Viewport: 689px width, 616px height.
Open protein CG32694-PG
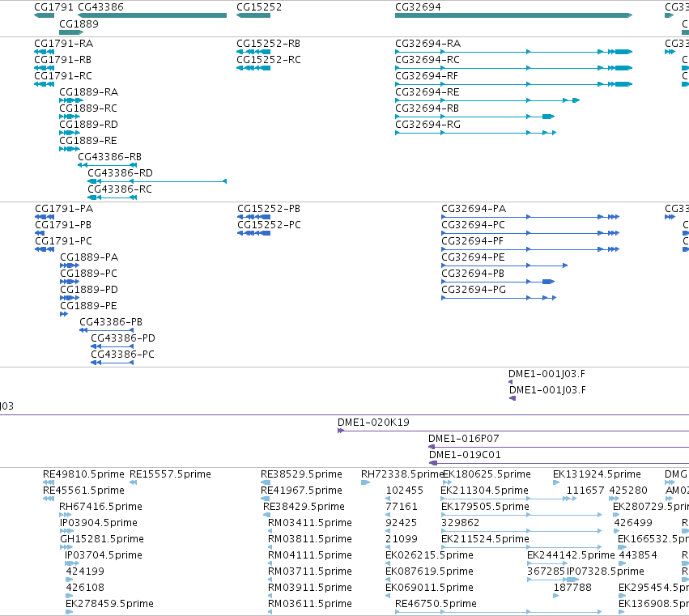tap(474, 290)
